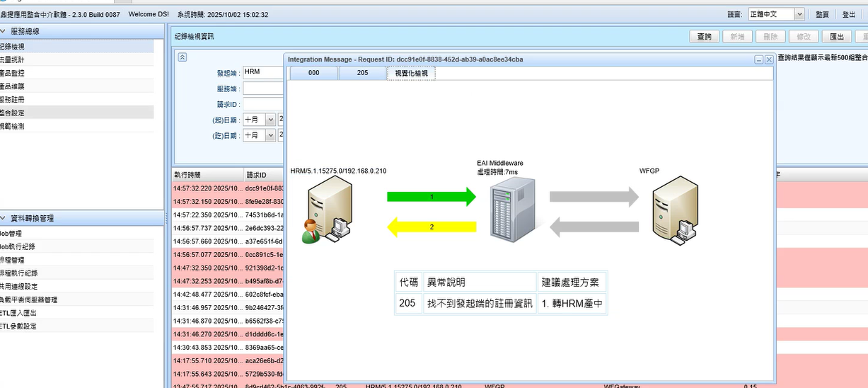Minimize the Integration Message dialog
Image resolution: width=868 pixels, height=388 pixels.
(x=759, y=60)
